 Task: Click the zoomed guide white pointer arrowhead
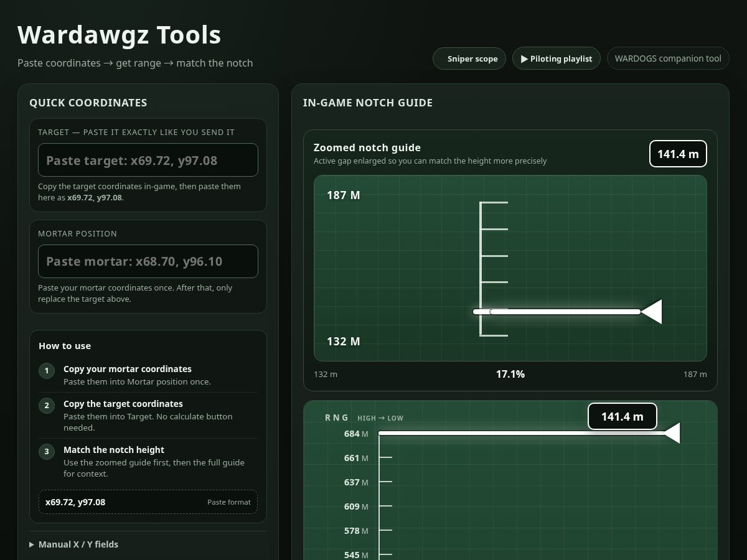pyautogui.click(x=651, y=312)
